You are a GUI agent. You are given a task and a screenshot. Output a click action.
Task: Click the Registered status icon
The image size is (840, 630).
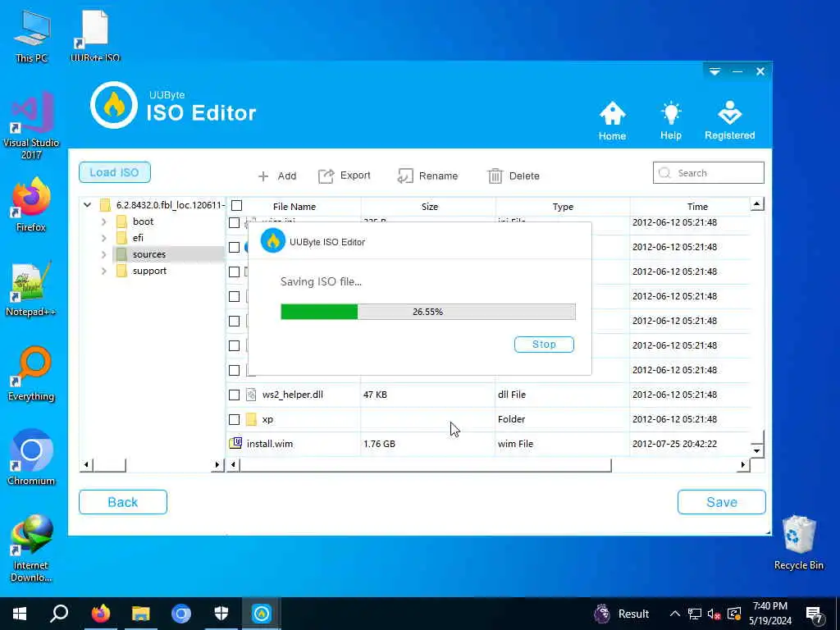pyautogui.click(x=729, y=121)
